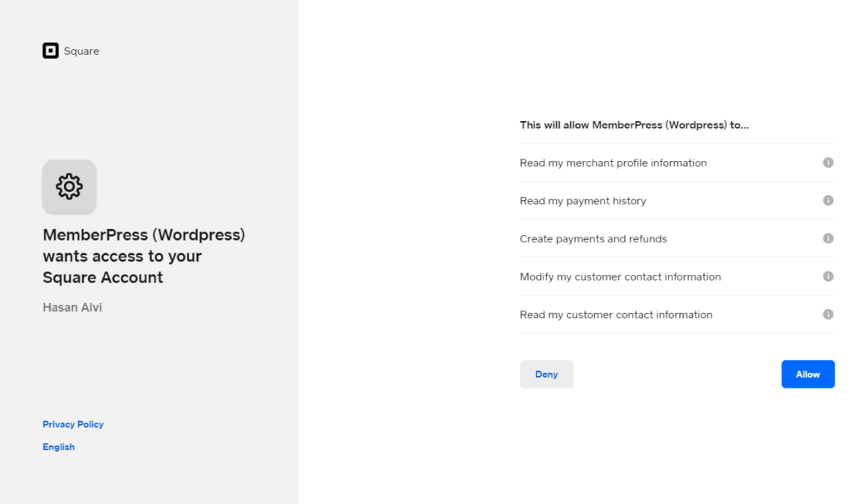This screenshot has height=504, width=851.
Task: Click the Square logo icon
Action: point(50,51)
